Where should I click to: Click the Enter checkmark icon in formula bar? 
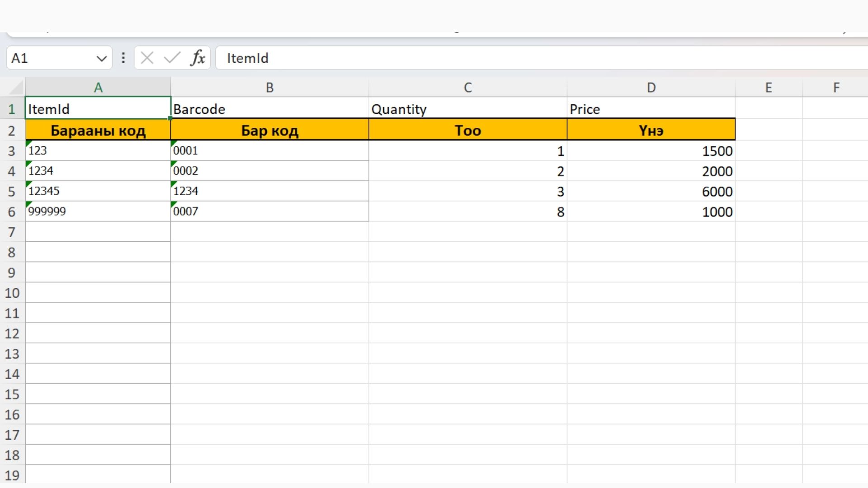172,58
